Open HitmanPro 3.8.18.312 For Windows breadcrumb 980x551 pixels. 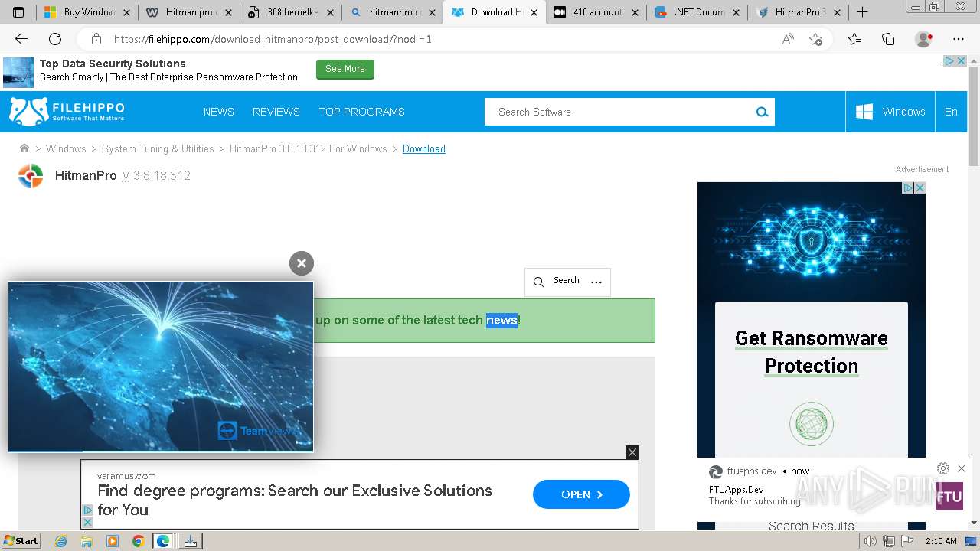(309, 149)
